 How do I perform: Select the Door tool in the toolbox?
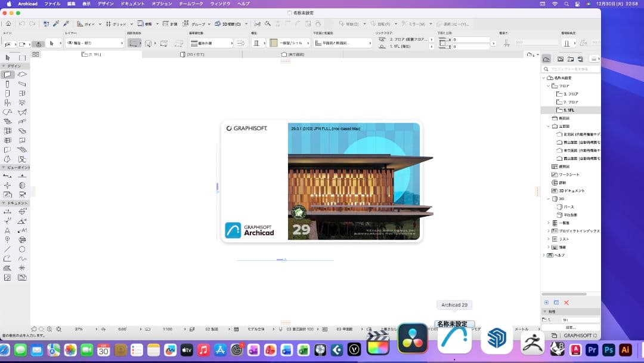click(7, 93)
